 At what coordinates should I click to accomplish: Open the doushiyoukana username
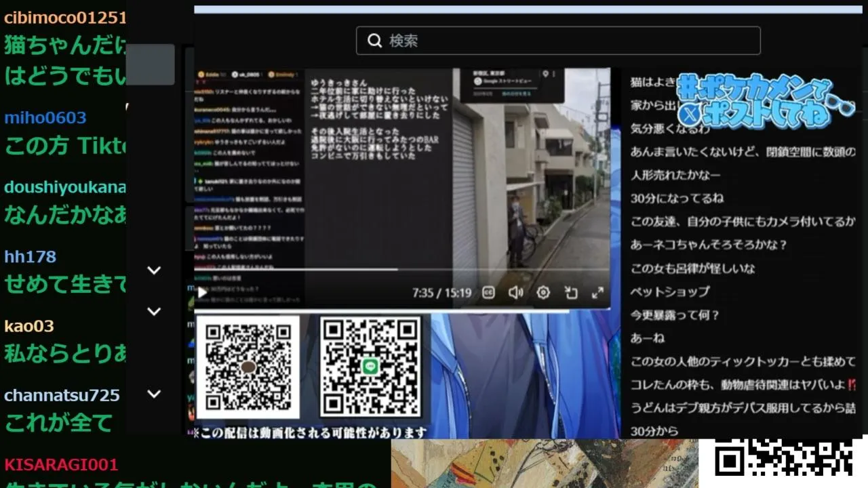(65, 187)
